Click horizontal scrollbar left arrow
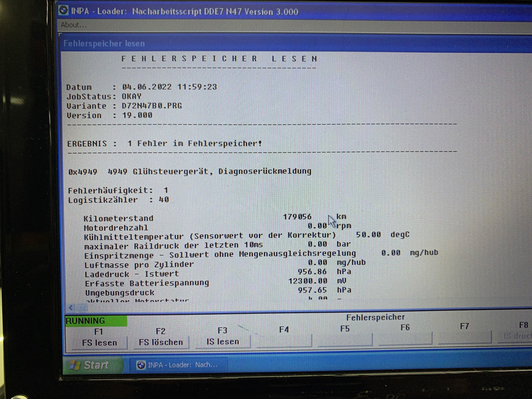Image resolution: width=532 pixels, height=399 pixels. (71, 308)
